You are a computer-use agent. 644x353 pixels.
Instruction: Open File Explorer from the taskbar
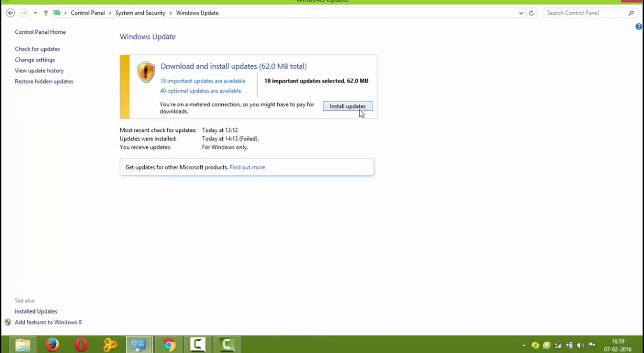tap(23, 345)
